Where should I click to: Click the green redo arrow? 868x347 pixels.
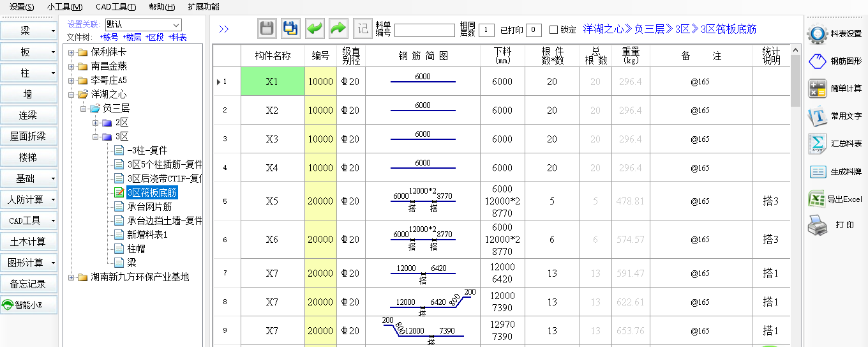tap(338, 29)
